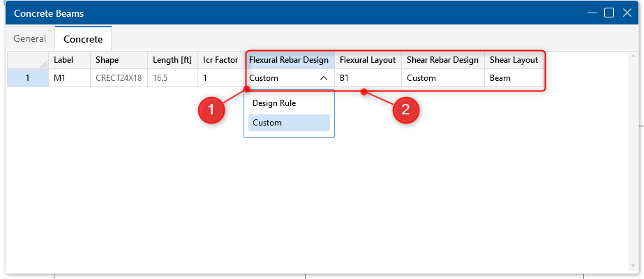Screen dimensions: 644x279
Task: Click the Length cell showing 16.5
Action: pos(172,78)
